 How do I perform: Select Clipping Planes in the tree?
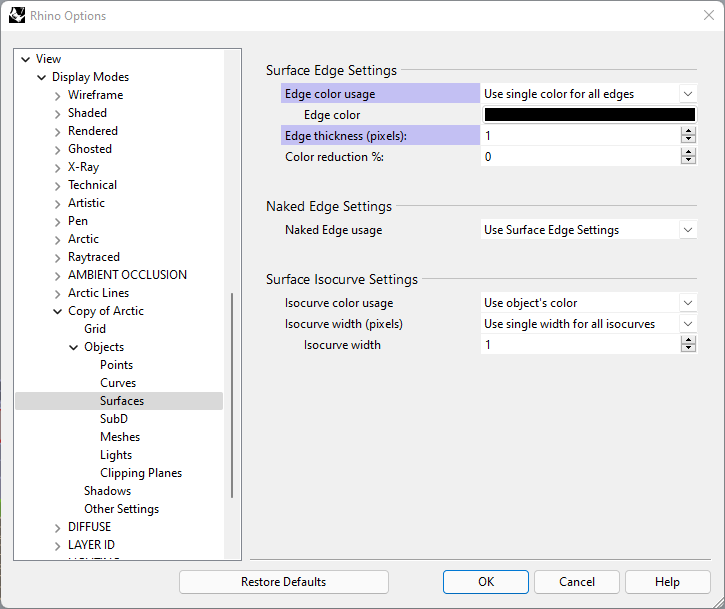point(141,473)
